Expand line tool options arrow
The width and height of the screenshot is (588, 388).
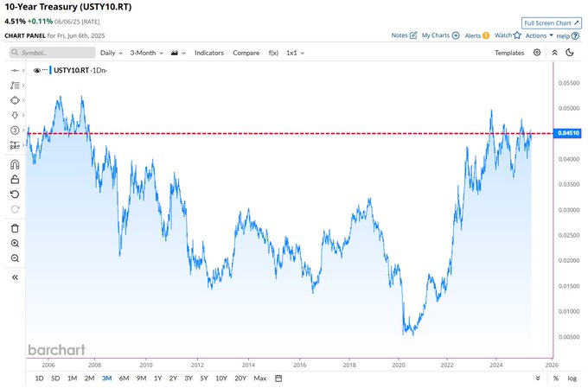point(23,71)
